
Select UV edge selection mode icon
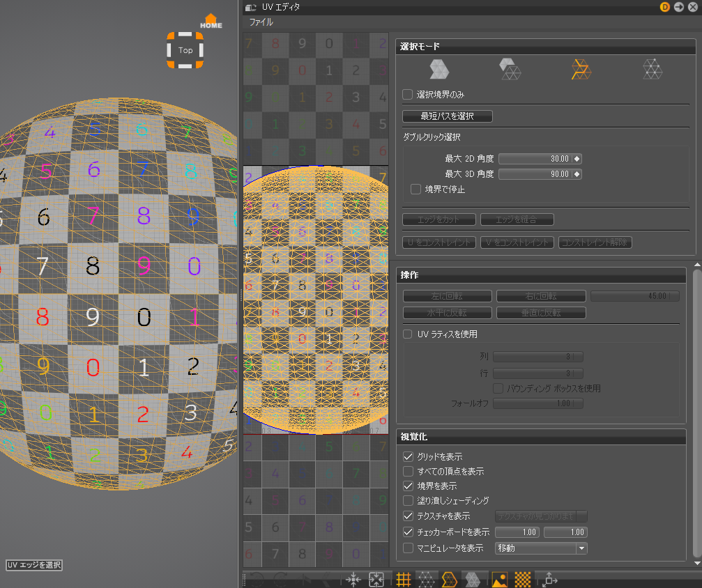coord(581,70)
